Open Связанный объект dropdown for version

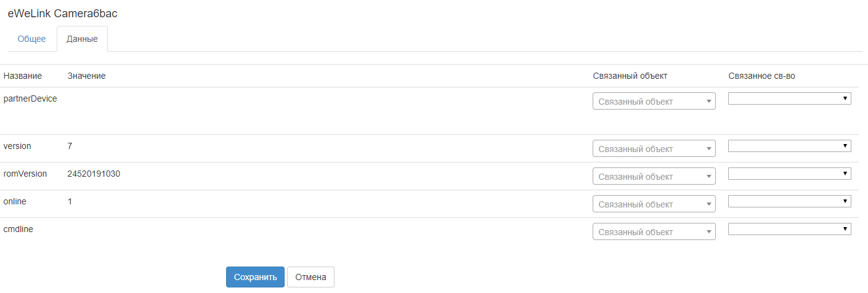coord(654,149)
